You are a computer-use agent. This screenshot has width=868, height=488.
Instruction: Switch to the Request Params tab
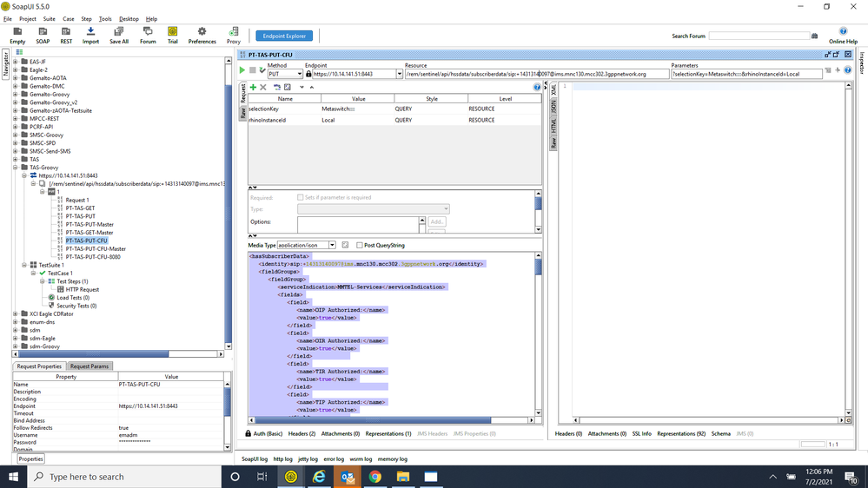pos(89,366)
